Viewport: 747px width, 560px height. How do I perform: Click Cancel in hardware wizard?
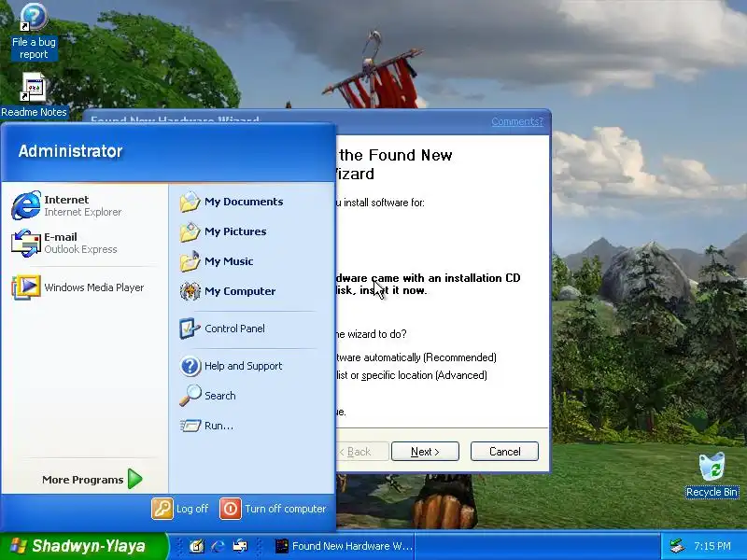504,452
